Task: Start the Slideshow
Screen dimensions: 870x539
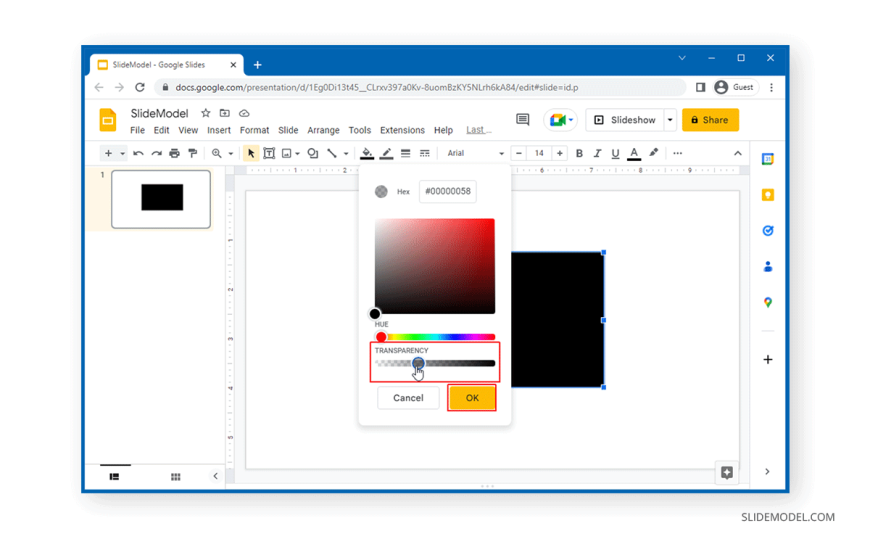Action: tap(625, 120)
